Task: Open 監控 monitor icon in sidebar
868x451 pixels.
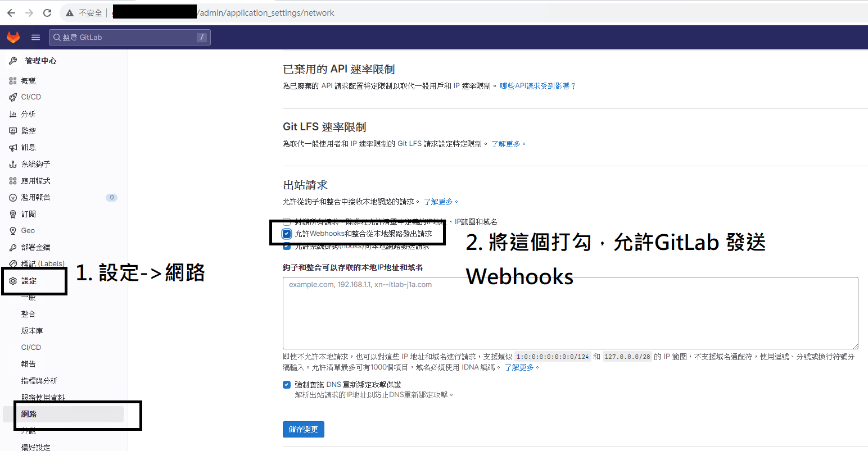Action: tap(13, 131)
